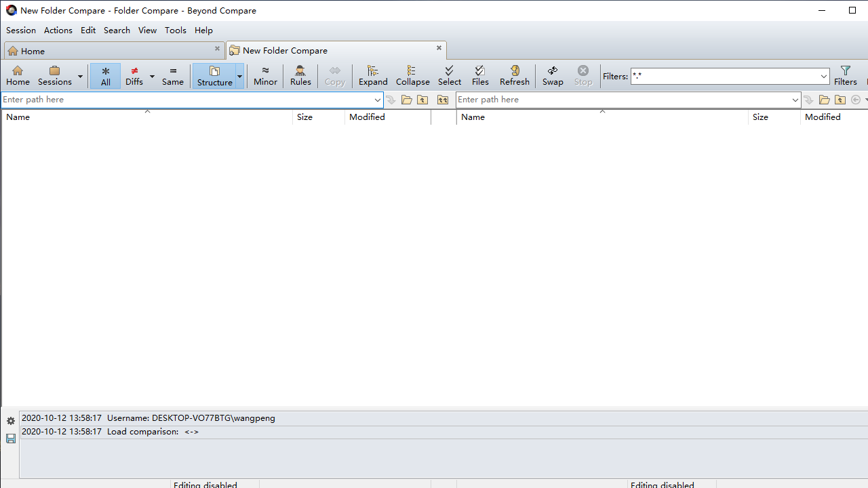Click the Files toolbar button
This screenshot has width=868, height=488.
pos(480,75)
